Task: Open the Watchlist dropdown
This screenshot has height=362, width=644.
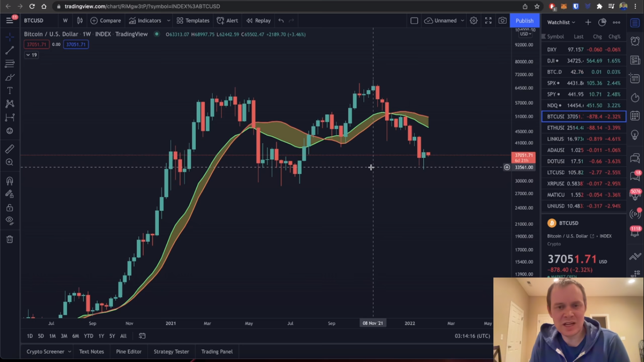Action: (x=561, y=22)
